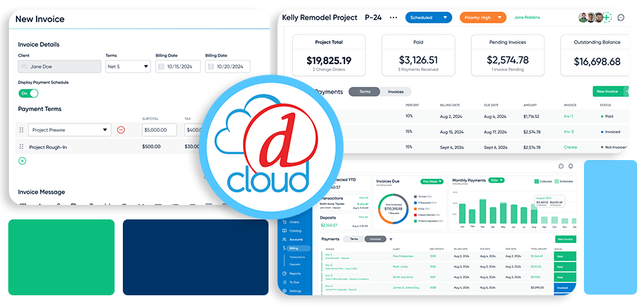Click the Smith Home Theater transaction entry
Image resolution: width=644 pixels, height=307 pixels.
(x=345, y=206)
